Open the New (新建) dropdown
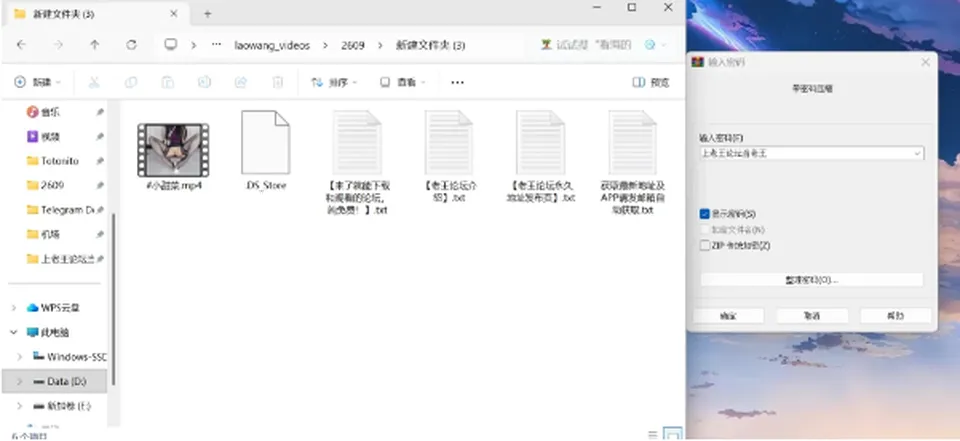The height and width of the screenshot is (441, 960). [x=37, y=82]
